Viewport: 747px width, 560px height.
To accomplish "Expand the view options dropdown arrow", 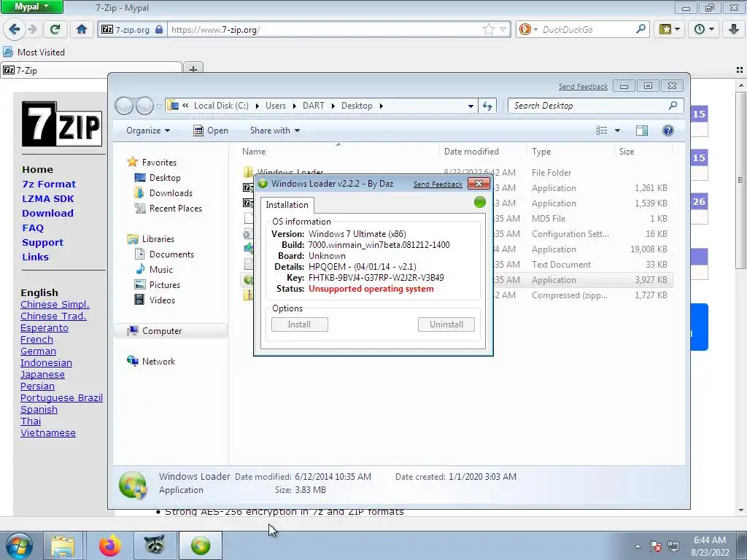I will 617,131.
